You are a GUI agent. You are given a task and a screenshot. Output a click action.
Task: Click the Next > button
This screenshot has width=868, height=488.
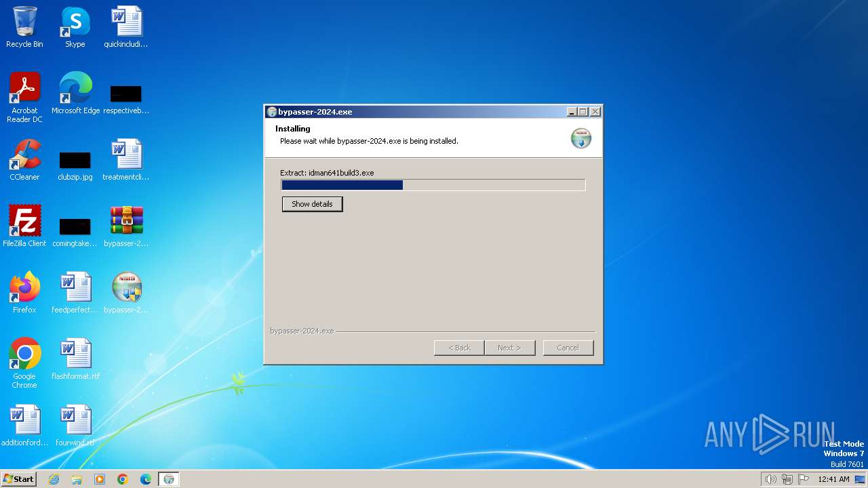coord(510,348)
